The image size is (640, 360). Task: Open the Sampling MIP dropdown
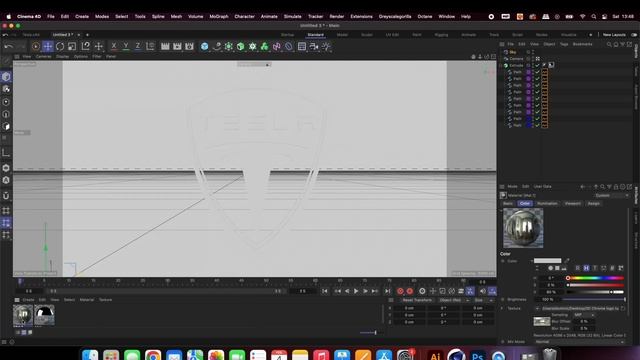[584, 315]
